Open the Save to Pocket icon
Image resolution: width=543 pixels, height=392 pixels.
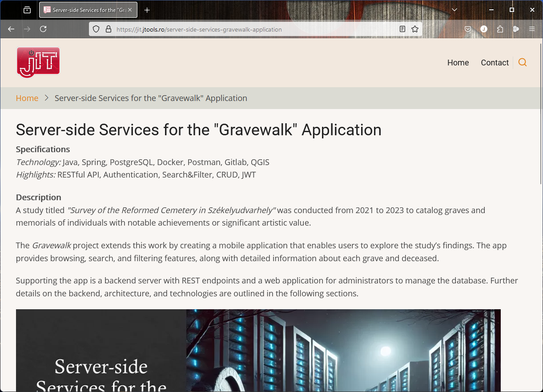pos(468,29)
